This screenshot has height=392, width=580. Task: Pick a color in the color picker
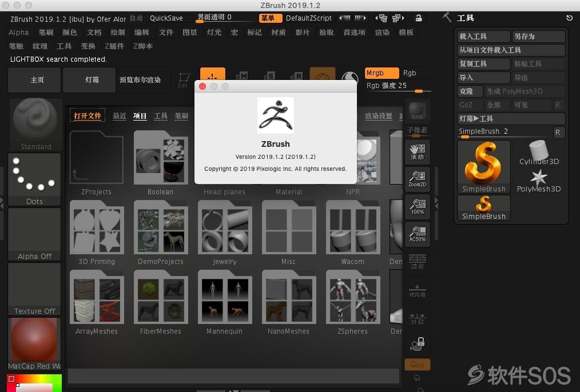point(34,383)
